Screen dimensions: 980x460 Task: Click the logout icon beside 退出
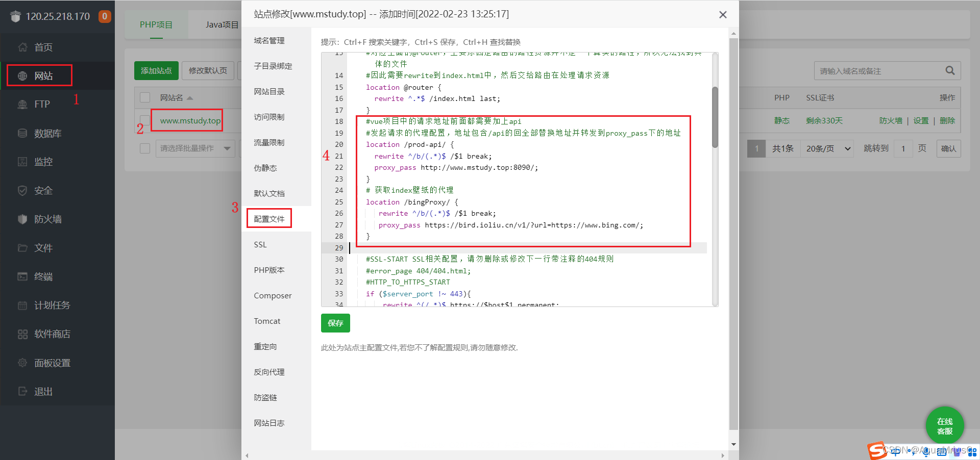pyautogui.click(x=22, y=391)
